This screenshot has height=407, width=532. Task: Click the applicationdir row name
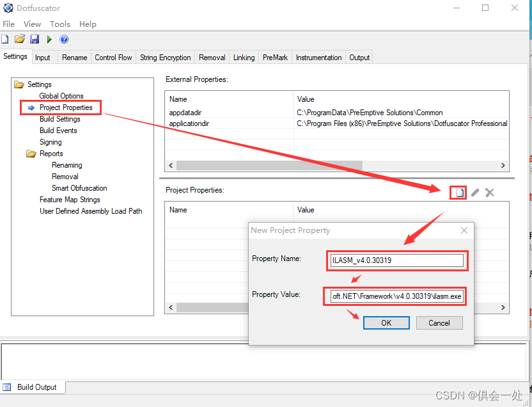[189, 124]
